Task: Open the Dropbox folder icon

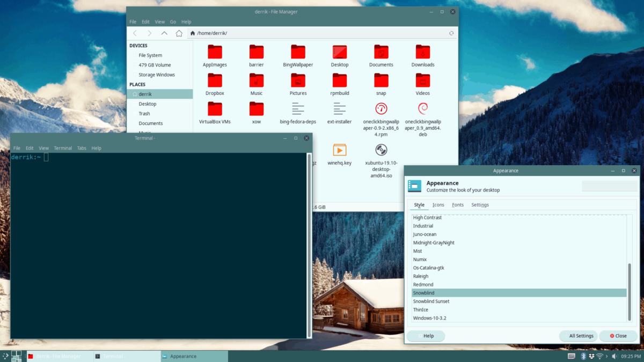Action: (x=215, y=80)
